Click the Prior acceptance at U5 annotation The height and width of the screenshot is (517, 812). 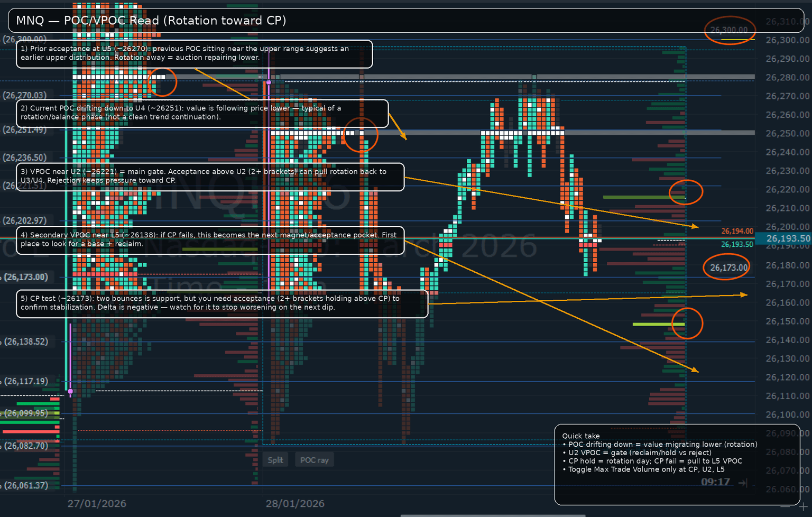click(x=194, y=54)
